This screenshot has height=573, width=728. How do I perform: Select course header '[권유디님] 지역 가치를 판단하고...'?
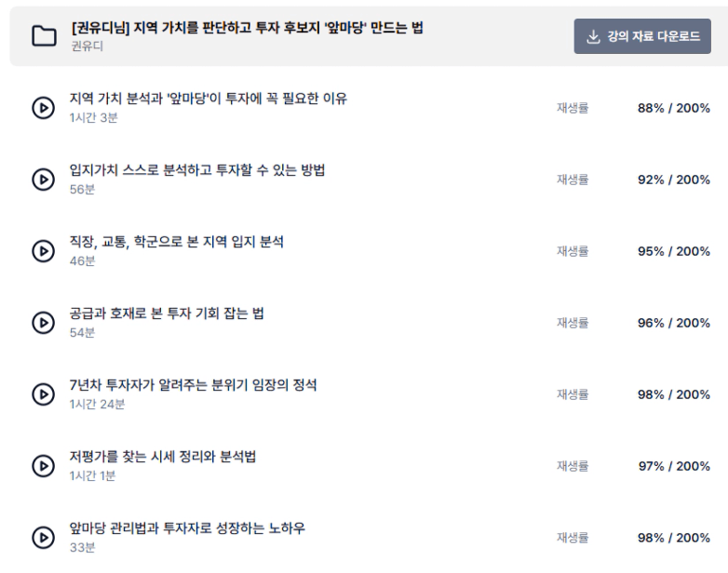click(247, 28)
